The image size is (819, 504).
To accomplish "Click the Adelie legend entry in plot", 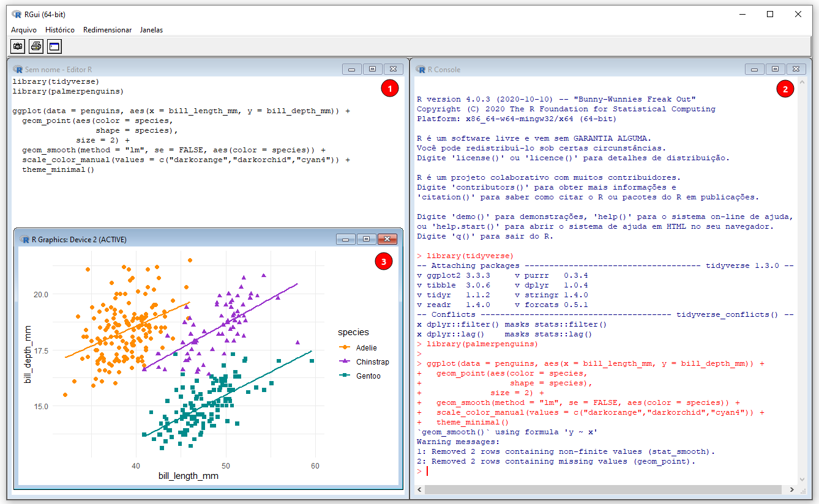I will (x=359, y=347).
